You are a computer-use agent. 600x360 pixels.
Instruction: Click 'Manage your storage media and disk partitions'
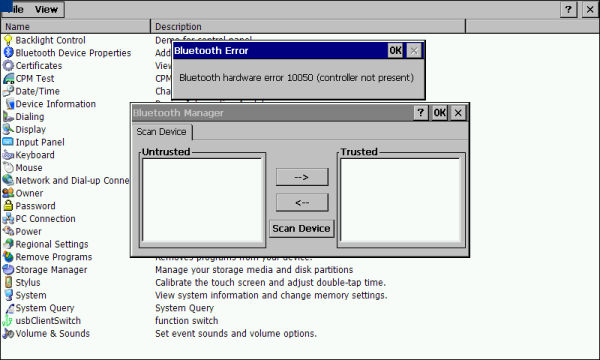click(254, 270)
